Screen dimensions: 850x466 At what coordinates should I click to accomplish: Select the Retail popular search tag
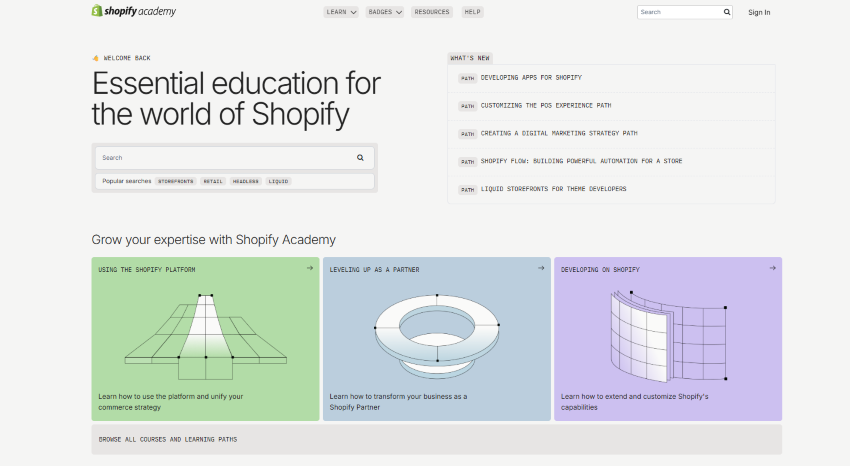pyautogui.click(x=213, y=182)
